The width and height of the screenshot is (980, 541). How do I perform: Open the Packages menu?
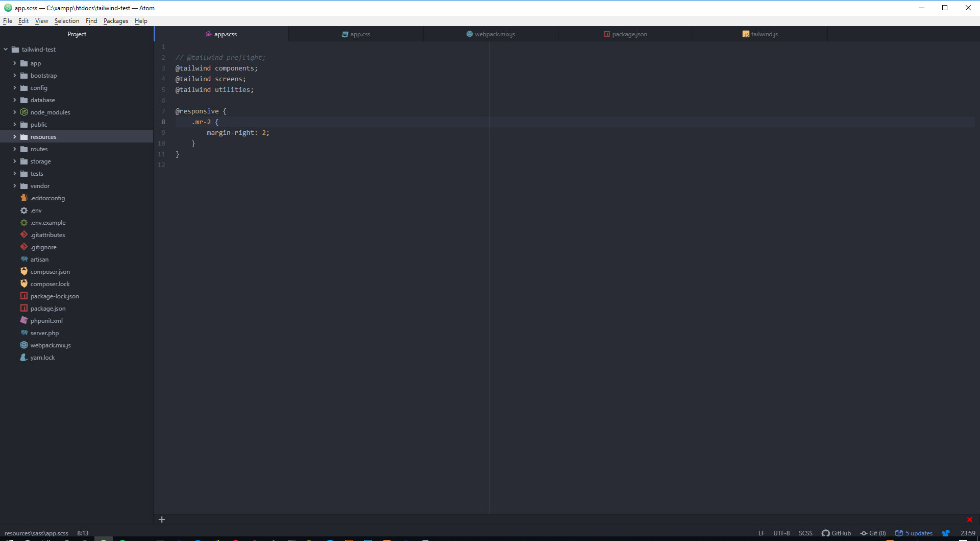tap(115, 21)
